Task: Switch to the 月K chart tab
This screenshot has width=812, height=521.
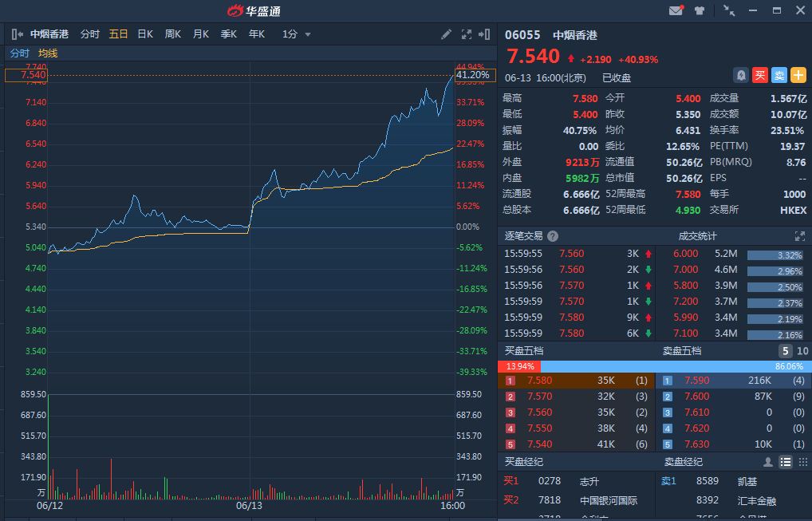Action: (200, 34)
